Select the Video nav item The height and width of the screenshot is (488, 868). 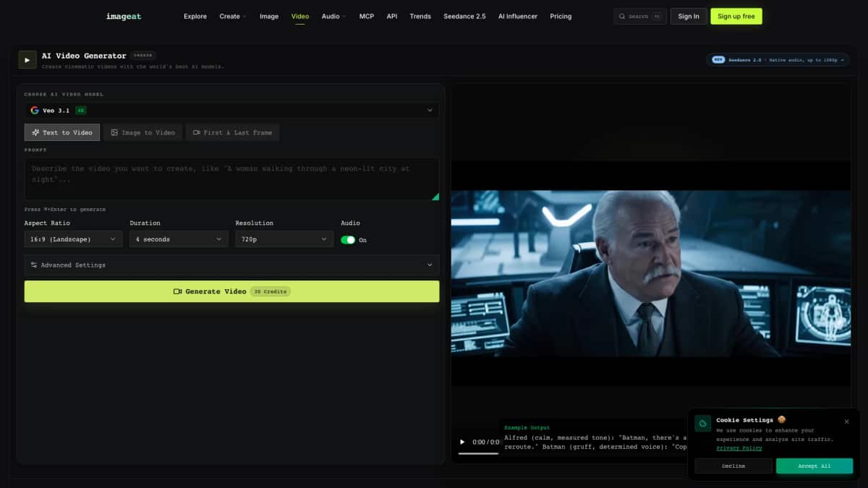coord(300,16)
